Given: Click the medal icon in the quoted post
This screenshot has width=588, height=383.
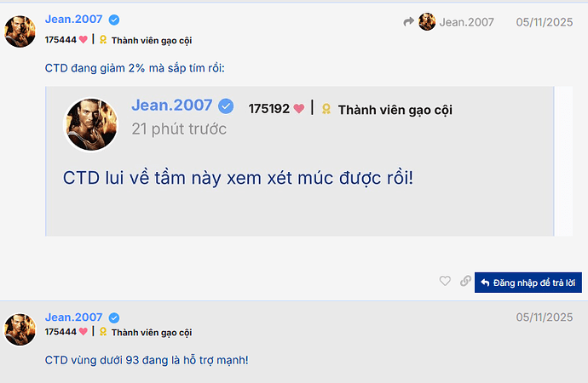Looking at the screenshot, I should 326,109.
